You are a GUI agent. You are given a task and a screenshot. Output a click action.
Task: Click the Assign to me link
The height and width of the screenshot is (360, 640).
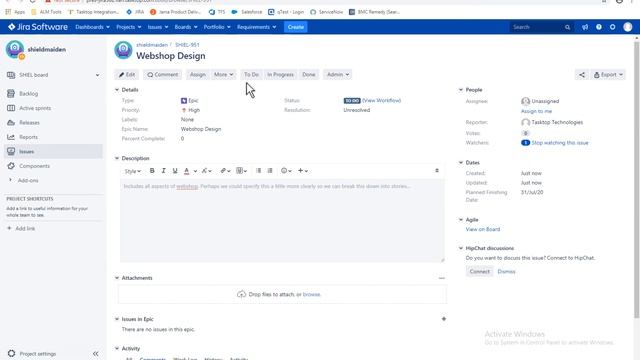click(536, 111)
